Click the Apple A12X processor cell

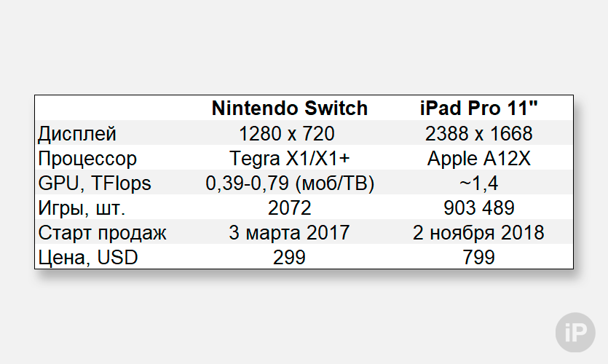pyautogui.click(x=478, y=159)
